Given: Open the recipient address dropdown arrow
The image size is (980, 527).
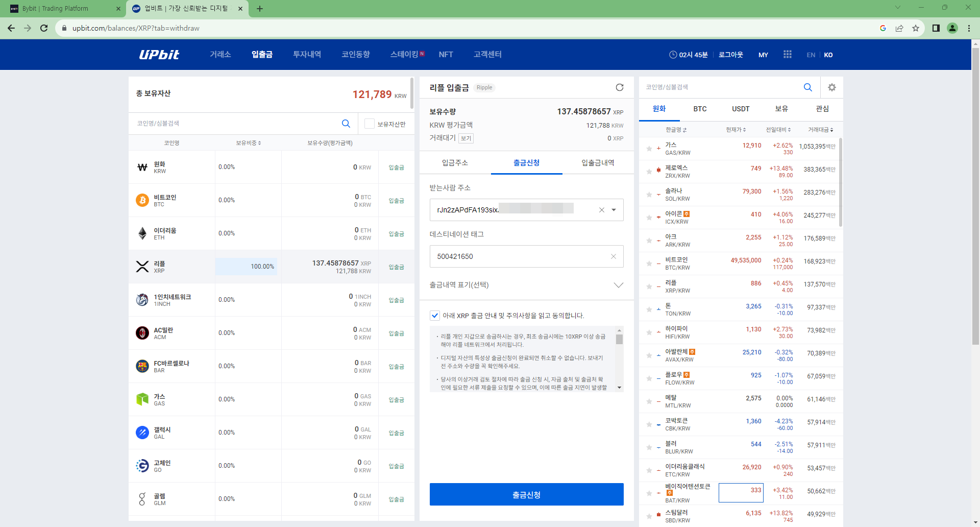Looking at the screenshot, I should click(614, 210).
